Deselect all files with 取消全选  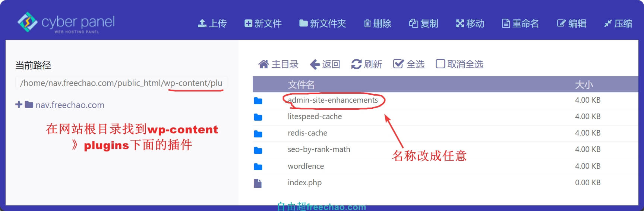click(460, 64)
